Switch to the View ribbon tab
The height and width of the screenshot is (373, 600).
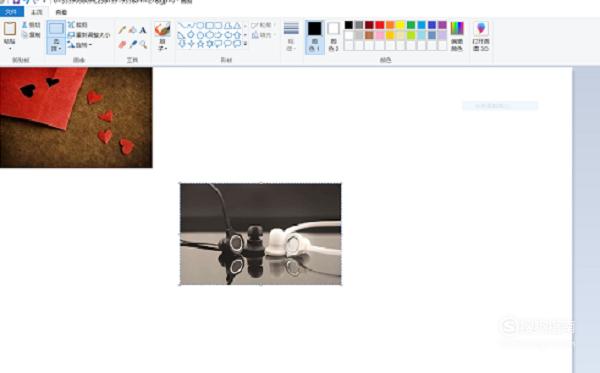point(61,12)
